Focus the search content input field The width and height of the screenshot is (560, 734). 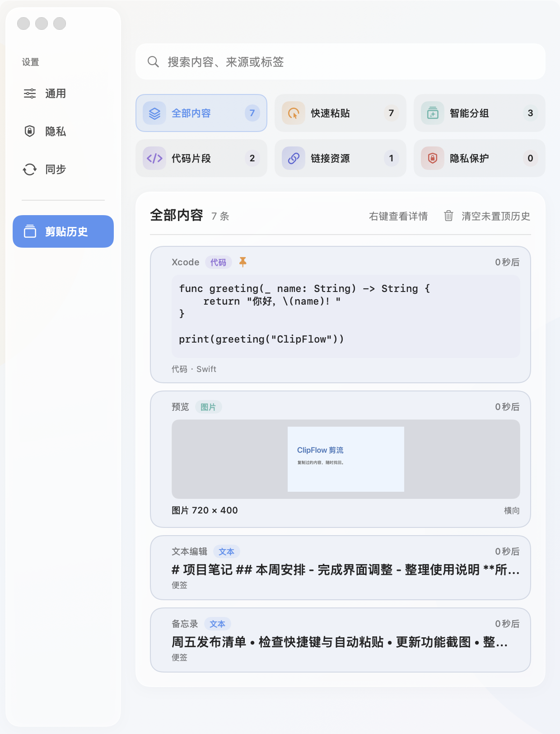click(x=341, y=61)
